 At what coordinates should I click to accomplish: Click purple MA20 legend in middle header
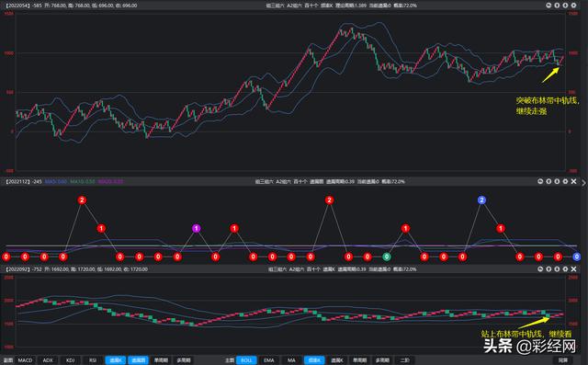coord(110,181)
